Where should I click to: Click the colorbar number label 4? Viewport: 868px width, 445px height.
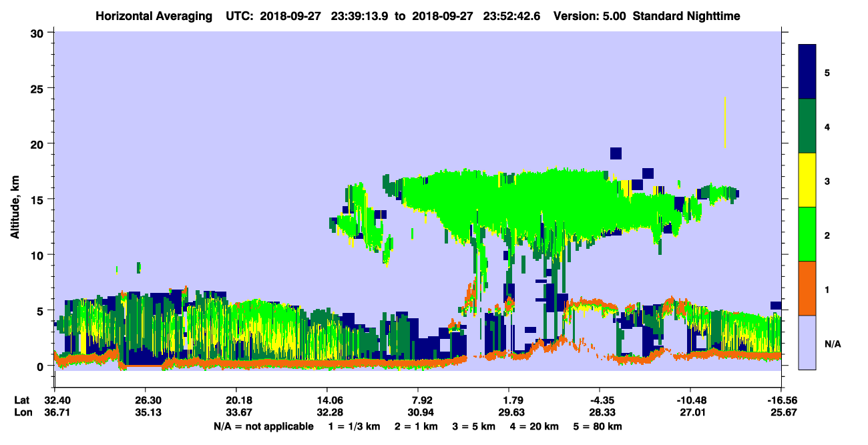[x=827, y=126]
